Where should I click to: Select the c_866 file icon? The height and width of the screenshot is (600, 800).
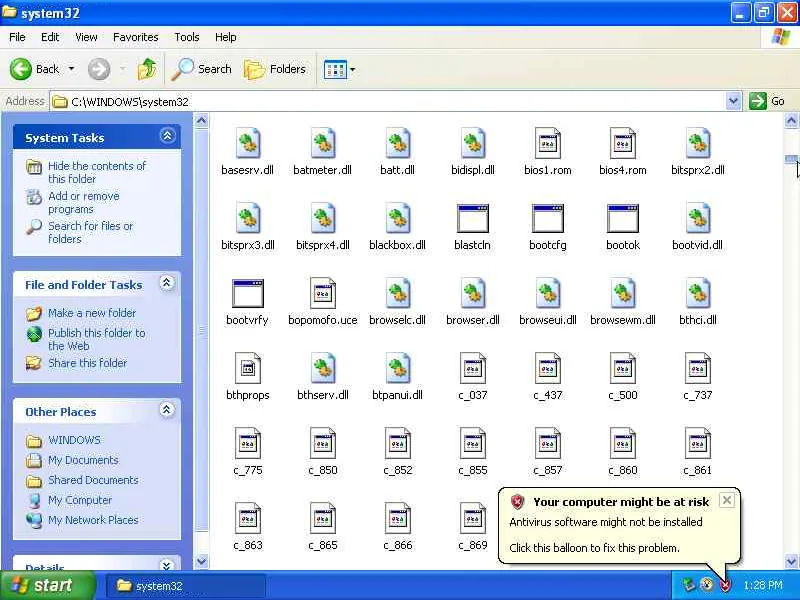[x=398, y=518]
